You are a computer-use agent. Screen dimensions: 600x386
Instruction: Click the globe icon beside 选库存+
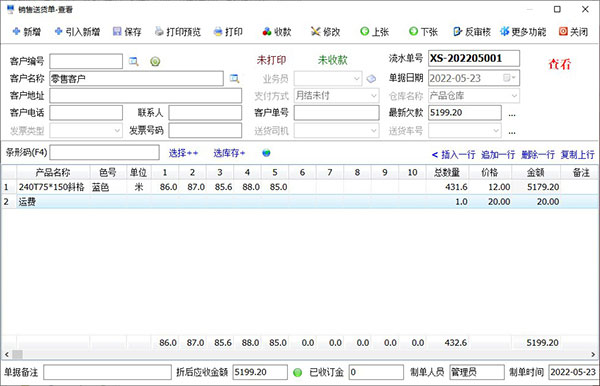click(x=266, y=153)
